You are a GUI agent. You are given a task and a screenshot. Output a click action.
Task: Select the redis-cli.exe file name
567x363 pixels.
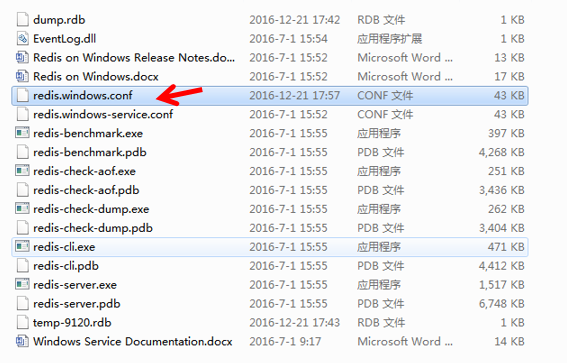[64, 247]
